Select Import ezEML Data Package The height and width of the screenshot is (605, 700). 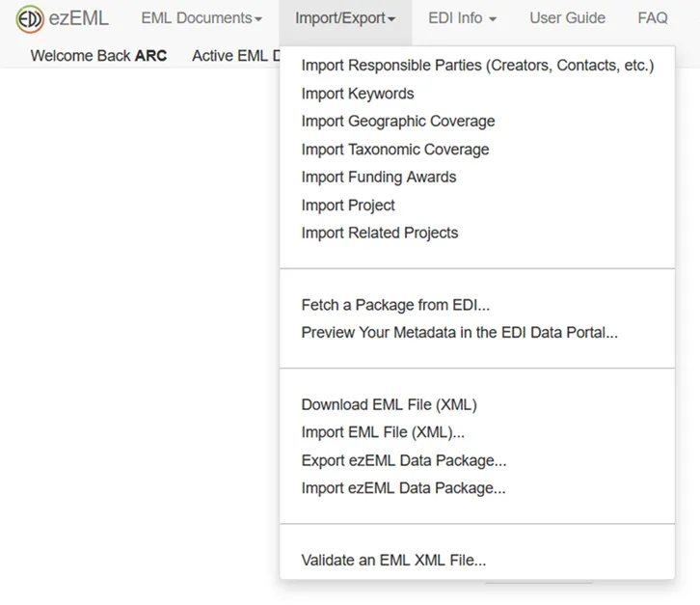click(x=477, y=488)
